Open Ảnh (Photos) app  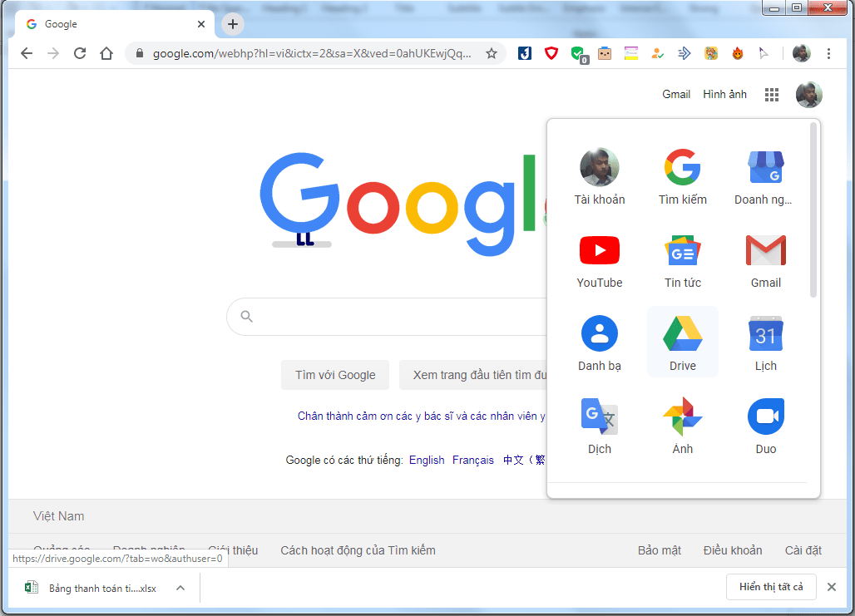[683, 425]
